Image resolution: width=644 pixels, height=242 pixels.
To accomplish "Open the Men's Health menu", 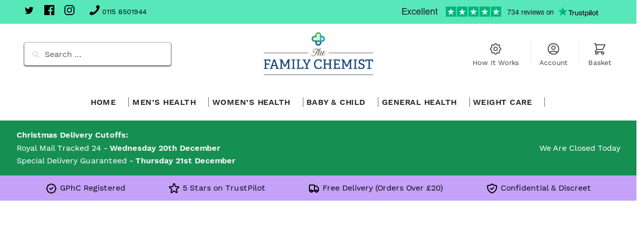I will coord(164,102).
